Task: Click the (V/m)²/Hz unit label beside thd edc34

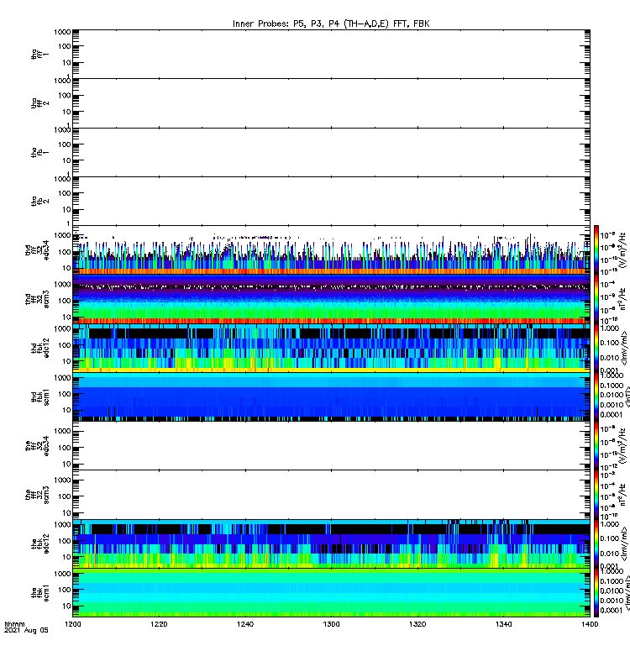Action: click(x=622, y=249)
